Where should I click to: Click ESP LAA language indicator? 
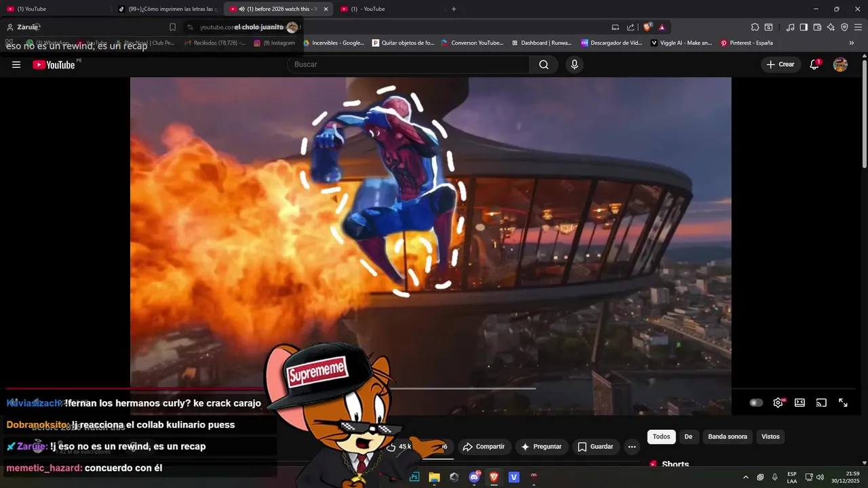click(792, 477)
